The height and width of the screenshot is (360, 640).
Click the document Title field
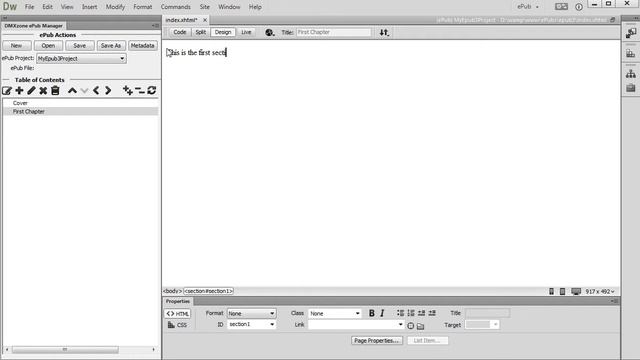click(333, 32)
